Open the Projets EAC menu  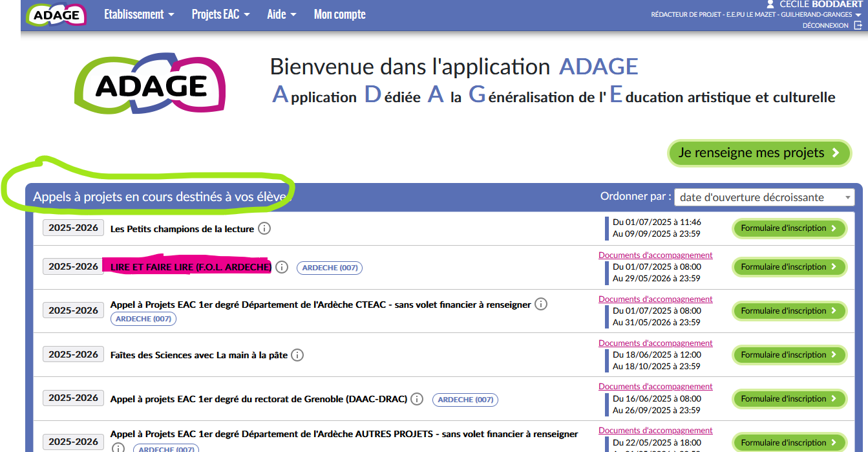[220, 14]
